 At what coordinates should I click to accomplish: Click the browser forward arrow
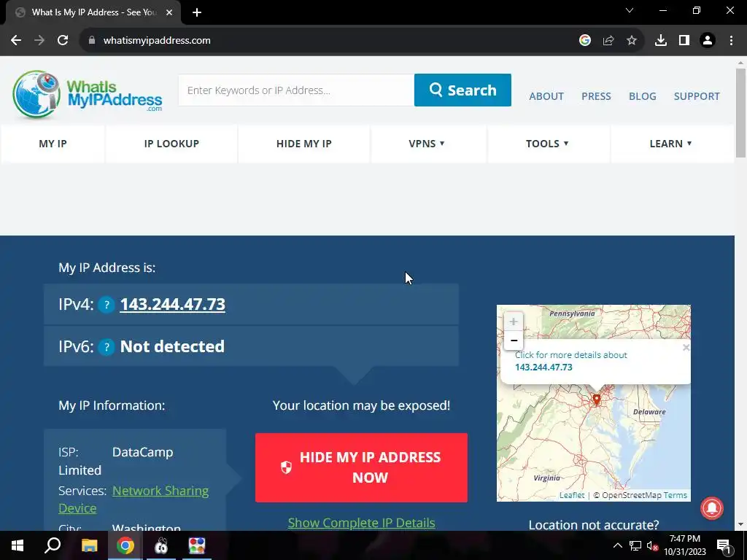39,41
